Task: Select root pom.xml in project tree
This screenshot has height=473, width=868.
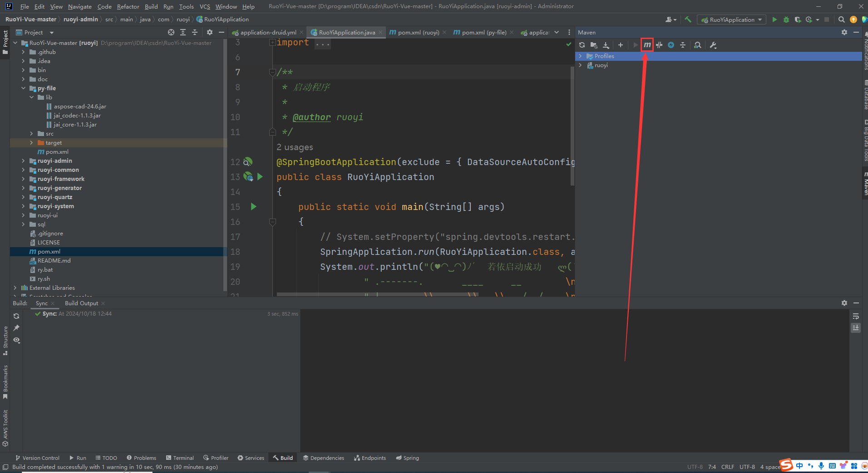Action: click(x=49, y=251)
